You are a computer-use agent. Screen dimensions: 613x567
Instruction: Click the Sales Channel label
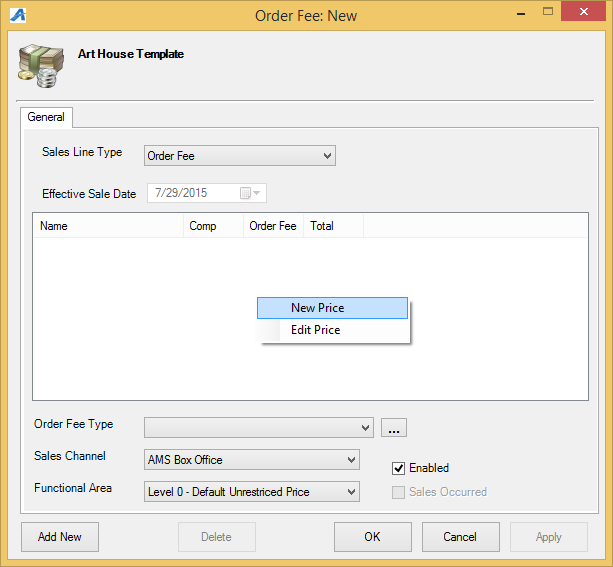(x=70, y=456)
